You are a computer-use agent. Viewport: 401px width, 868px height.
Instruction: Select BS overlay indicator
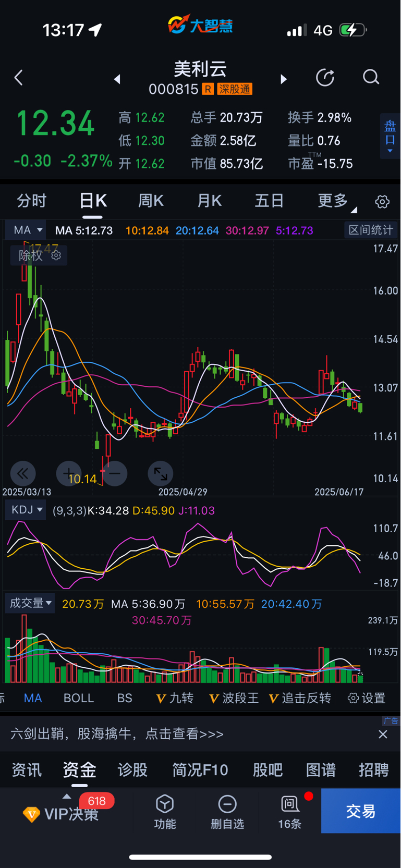(x=125, y=698)
